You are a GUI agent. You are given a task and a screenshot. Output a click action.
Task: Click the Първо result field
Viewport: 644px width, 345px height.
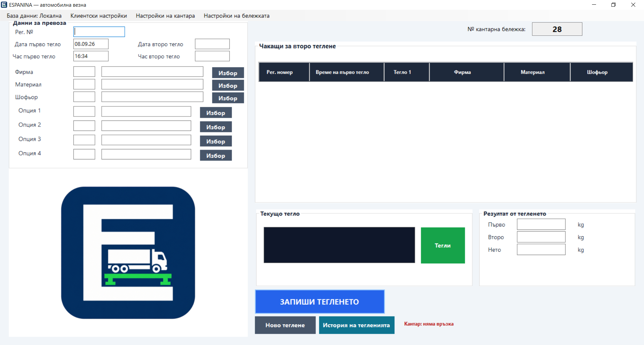pos(541,224)
